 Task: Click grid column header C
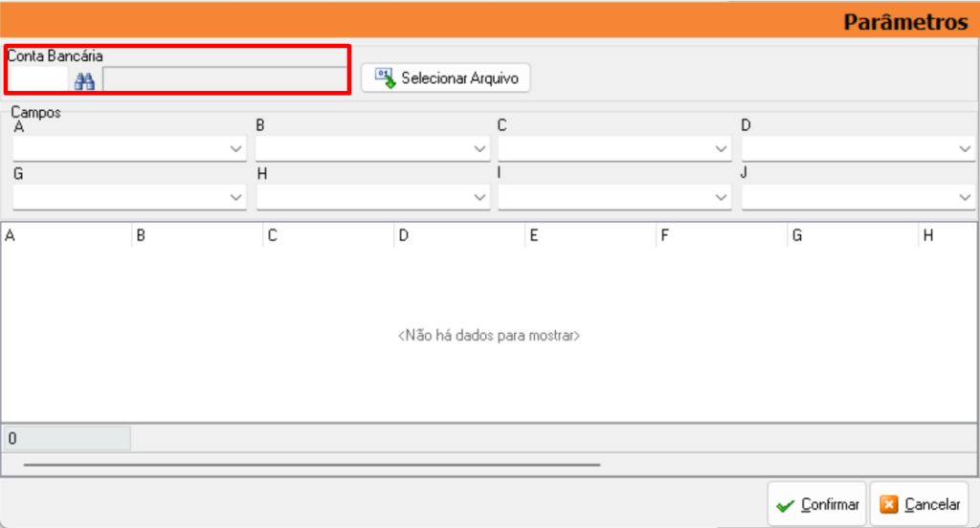(x=329, y=235)
